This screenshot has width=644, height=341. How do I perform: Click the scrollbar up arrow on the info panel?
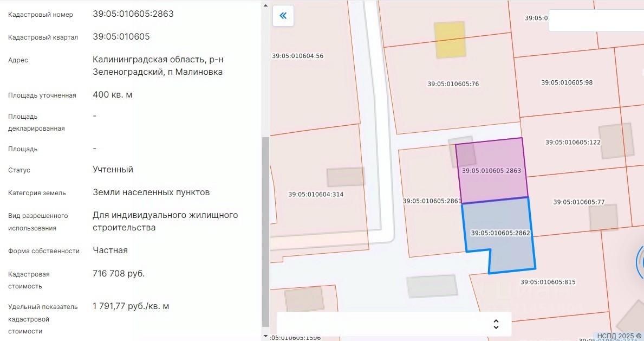point(265,6)
